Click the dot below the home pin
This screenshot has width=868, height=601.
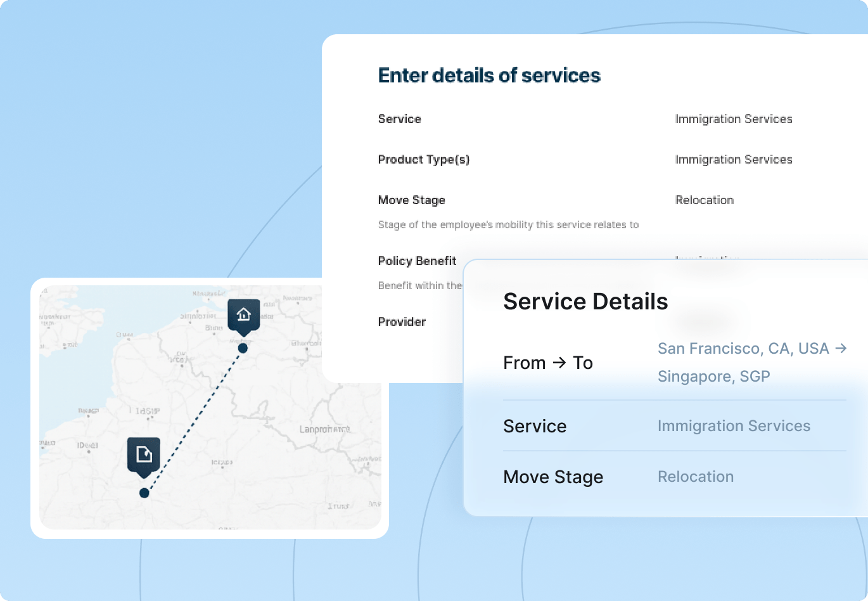(x=243, y=348)
